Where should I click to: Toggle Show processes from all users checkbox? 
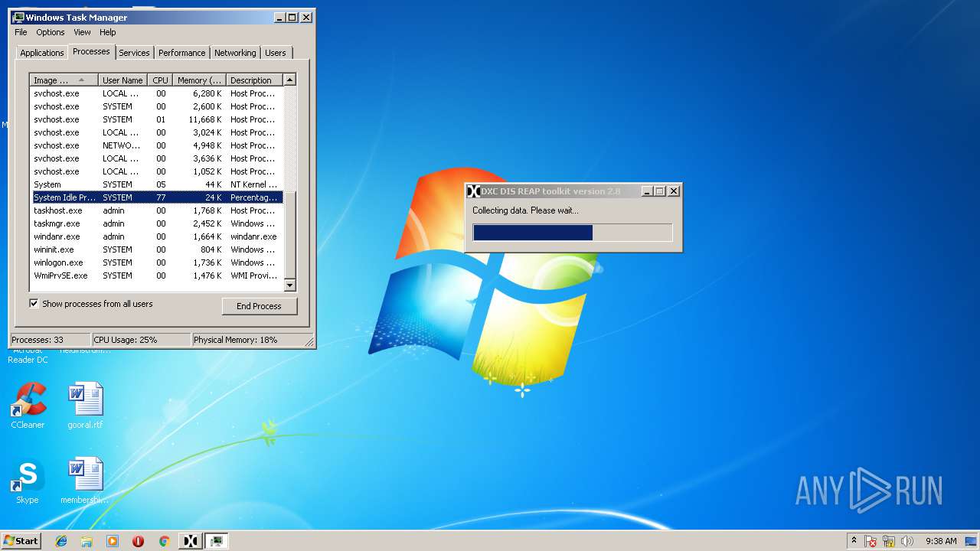(x=34, y=304)
